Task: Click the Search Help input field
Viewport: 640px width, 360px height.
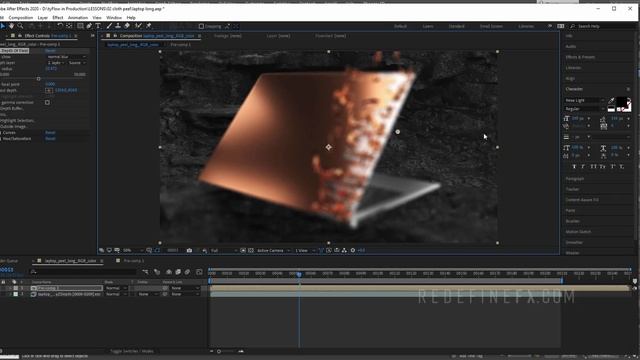Action: [603, 26]
